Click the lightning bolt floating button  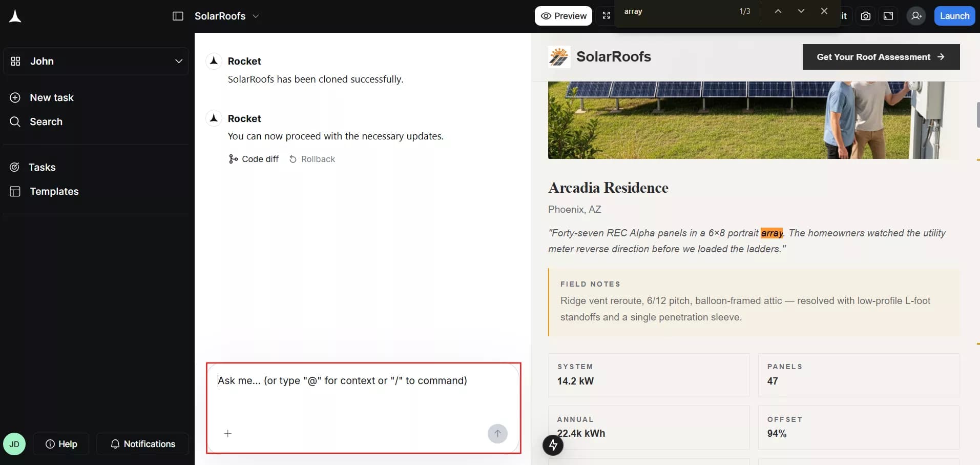coord(553,445)
